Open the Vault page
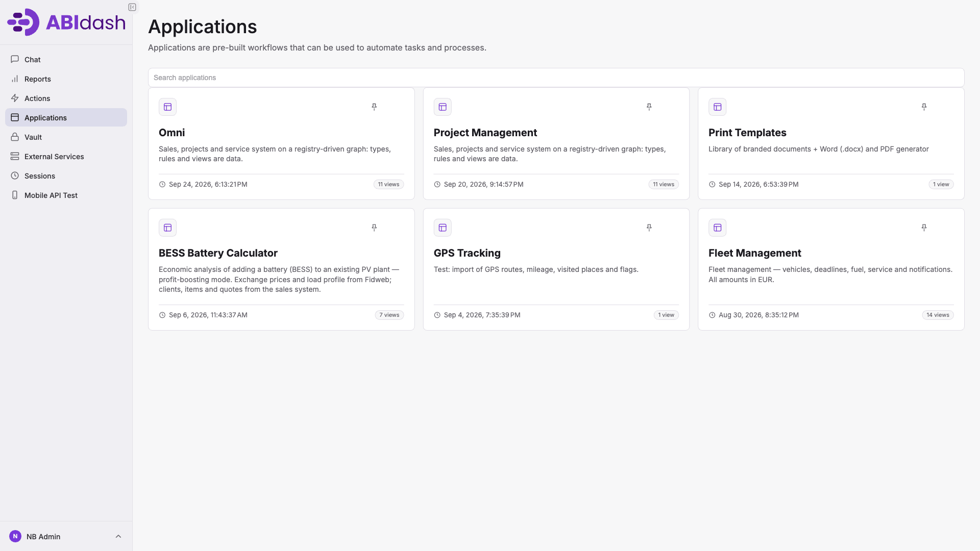 point(66,137)
